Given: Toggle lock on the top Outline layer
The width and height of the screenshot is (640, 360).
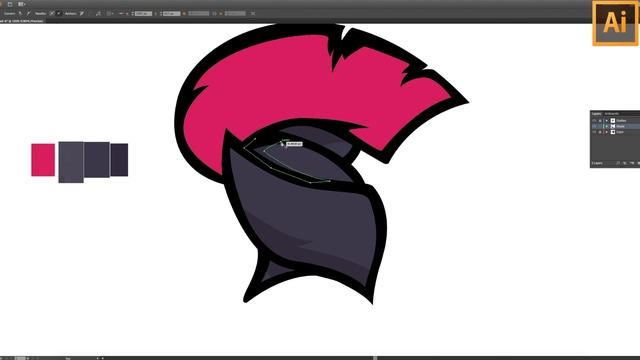Looking at the screenshot, I should click(x=600, y=121).
